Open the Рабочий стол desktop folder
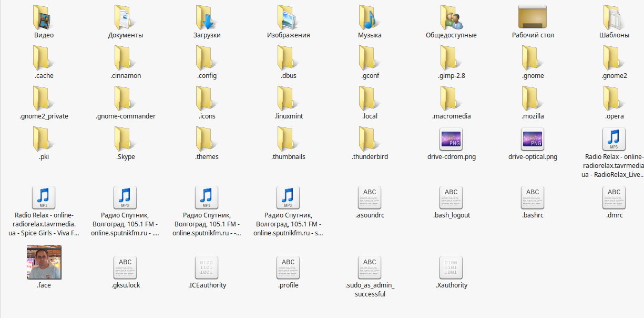The width and height of the screenshot is (644, 318). pyautogui.click(x=533, y=17)
